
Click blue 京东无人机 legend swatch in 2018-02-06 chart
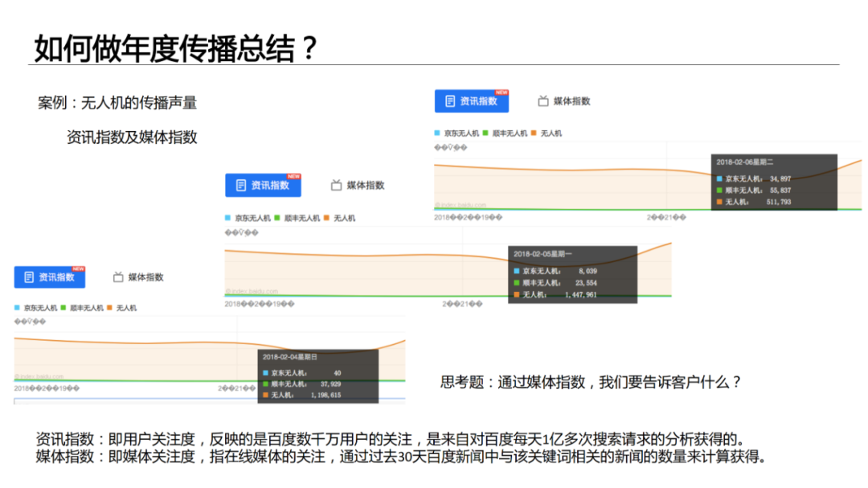(x=437, y=133)
